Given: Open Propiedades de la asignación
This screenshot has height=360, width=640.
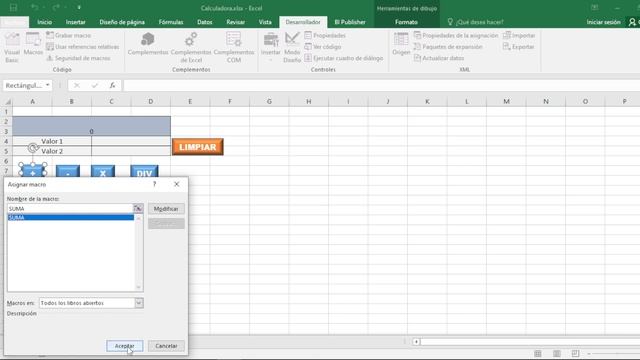Looking at the screenshot, I should 456,36.
